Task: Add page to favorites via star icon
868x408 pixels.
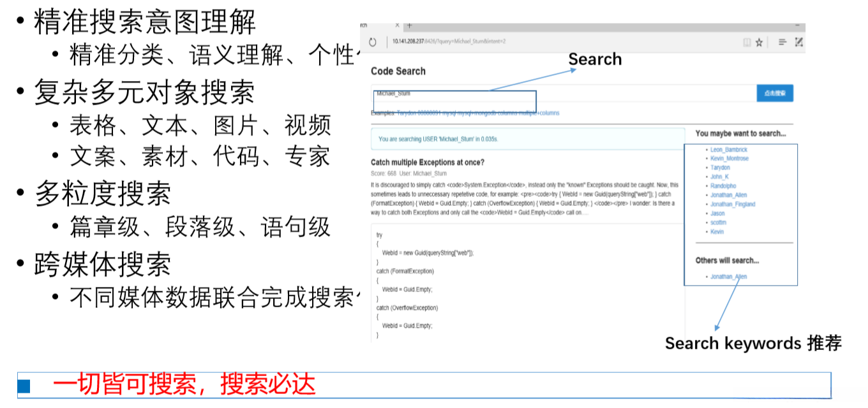Action: coord(759,41)
